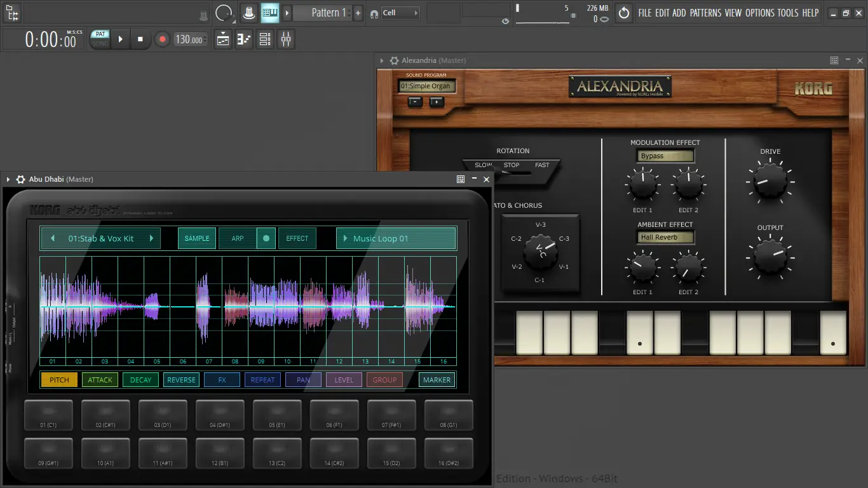Click the REVERSE parameter button
868x488 pixels.
tap(181, 380)
